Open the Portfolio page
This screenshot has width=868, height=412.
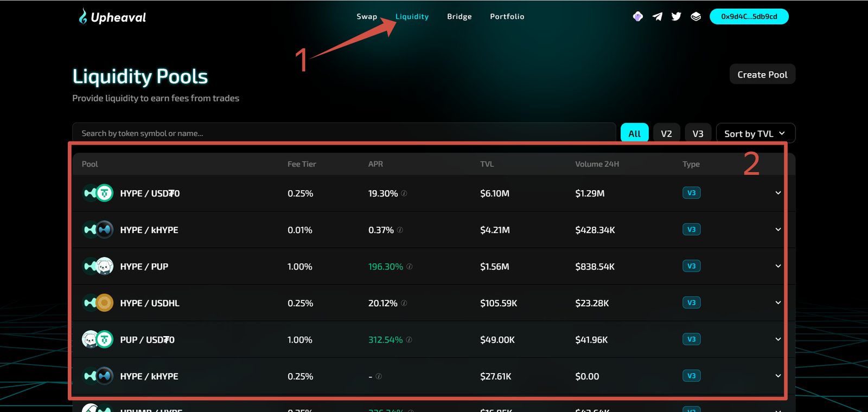click(x=507, y=16)
